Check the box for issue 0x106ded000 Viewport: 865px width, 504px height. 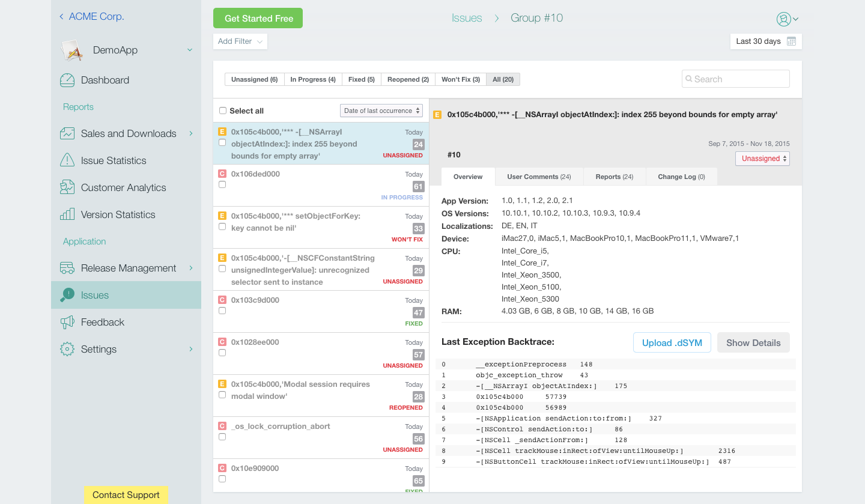coord(222,184)
